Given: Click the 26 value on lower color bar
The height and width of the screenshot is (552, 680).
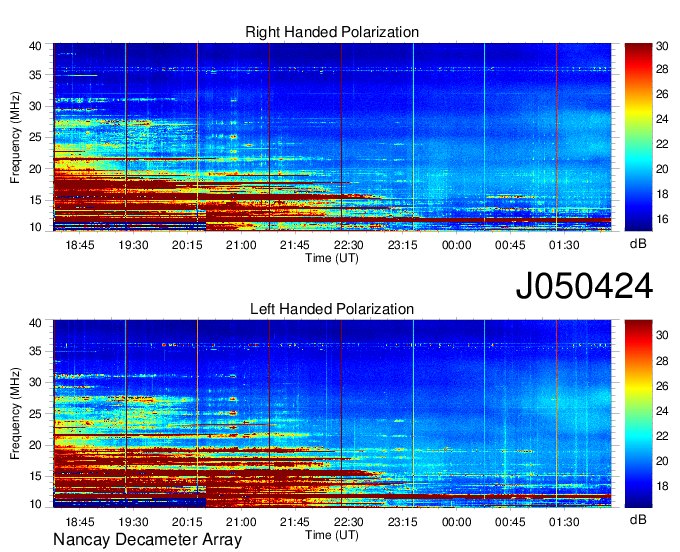Looking at the screenshot, I should 662,385.
